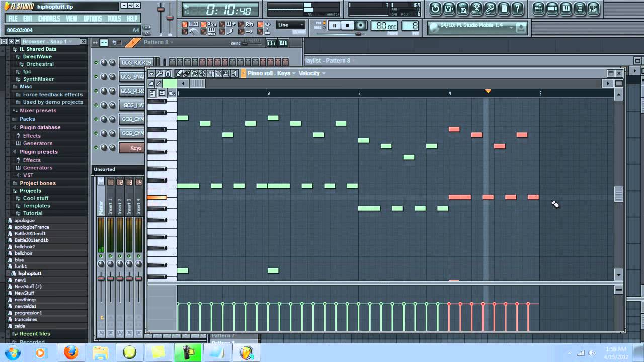Toggle the record button in transport

point(361,25)
